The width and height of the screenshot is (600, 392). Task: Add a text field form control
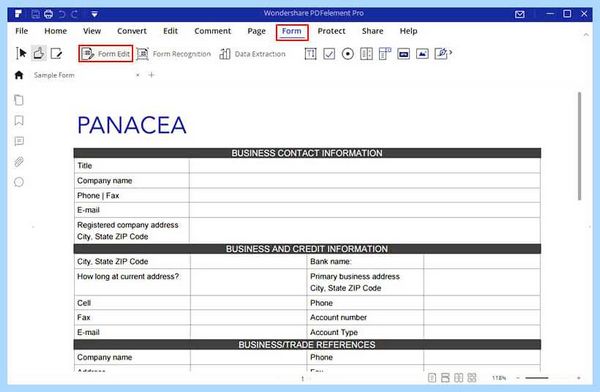310,54
